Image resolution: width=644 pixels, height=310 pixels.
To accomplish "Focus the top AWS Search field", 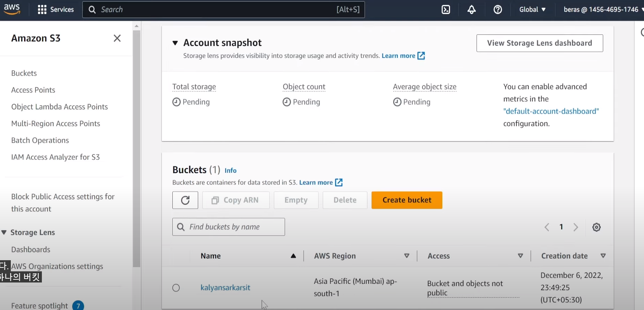I will tap(223, 9).
